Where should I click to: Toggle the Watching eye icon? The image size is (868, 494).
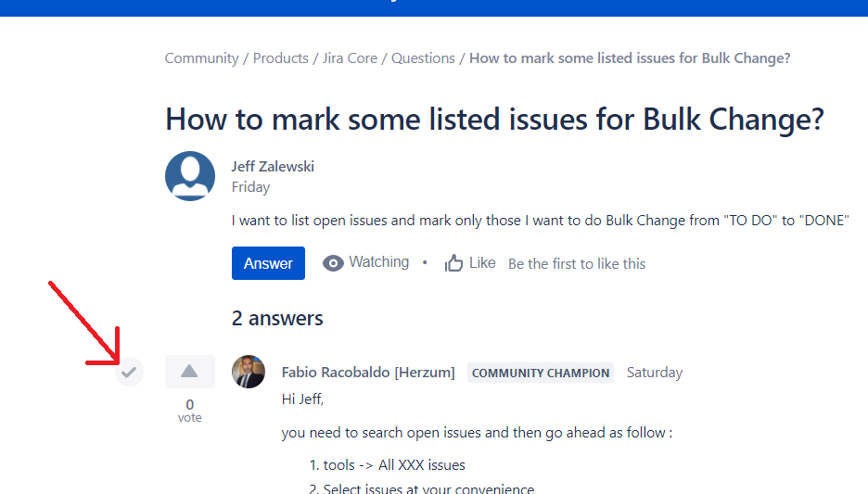(x=333, y=263)
